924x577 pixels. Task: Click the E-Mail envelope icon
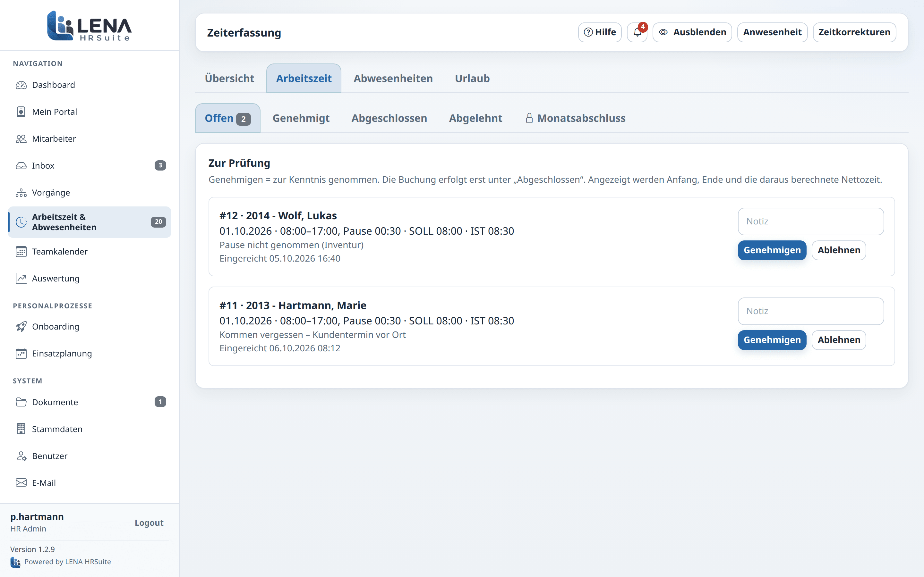[21, 483]
